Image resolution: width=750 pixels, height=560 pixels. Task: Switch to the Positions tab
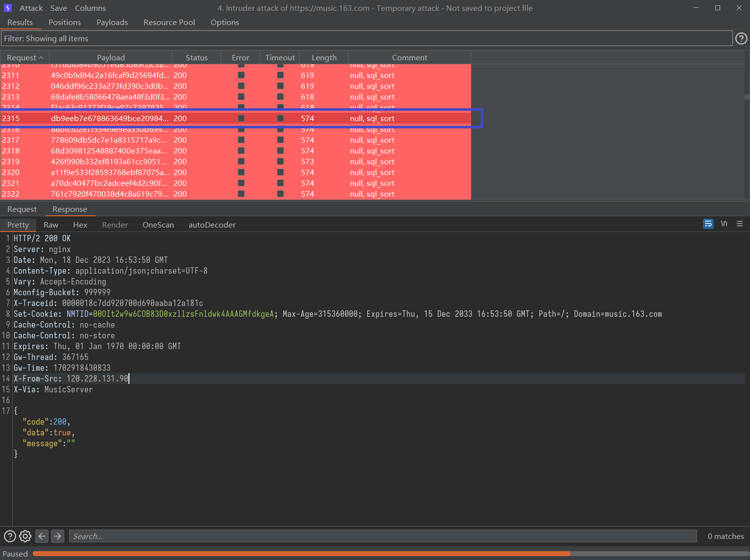point(65,23)
